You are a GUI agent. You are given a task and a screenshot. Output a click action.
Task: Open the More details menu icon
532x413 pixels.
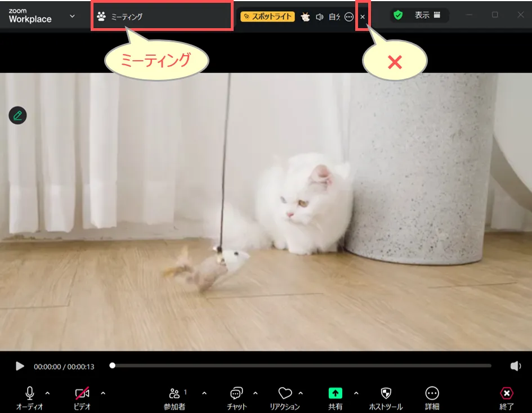coord(432,393)
